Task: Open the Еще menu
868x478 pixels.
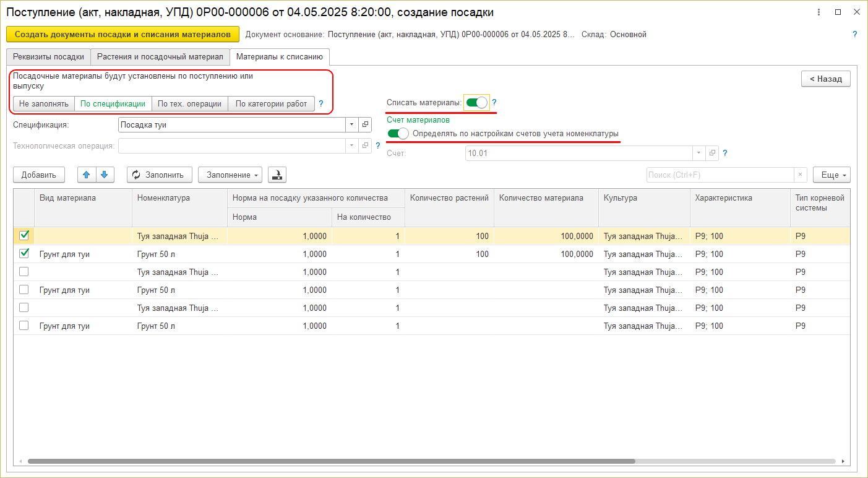Action: (831, 175)
